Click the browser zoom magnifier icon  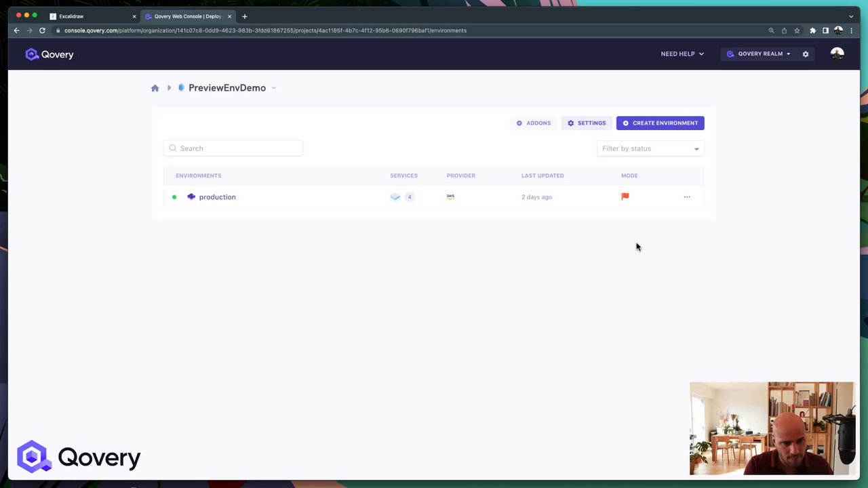[771, 30]
